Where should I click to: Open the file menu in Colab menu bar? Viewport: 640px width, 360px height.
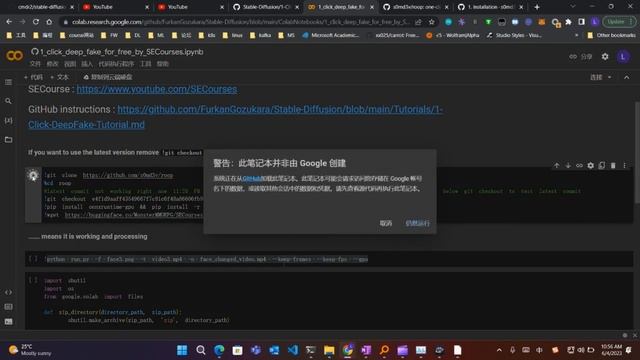pyautogui.click(x=35, y=64)
